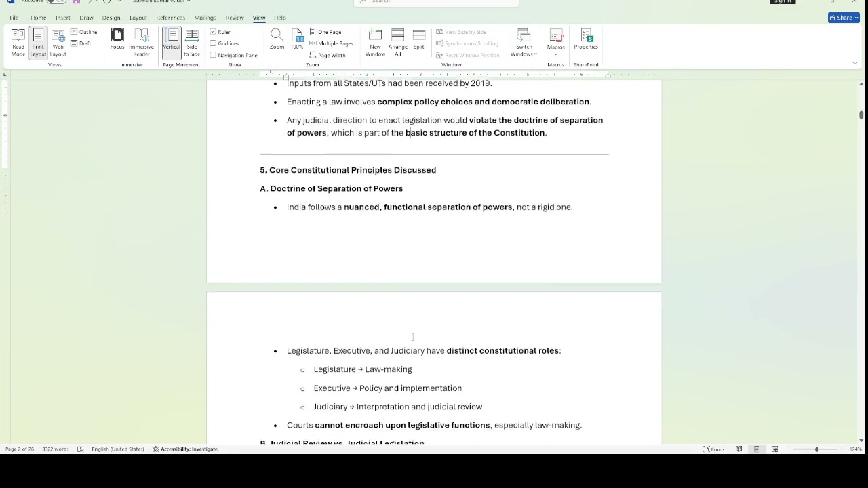Select Vertical page movement
Viewport: 868px width, 488px height.
pos(172,43)
